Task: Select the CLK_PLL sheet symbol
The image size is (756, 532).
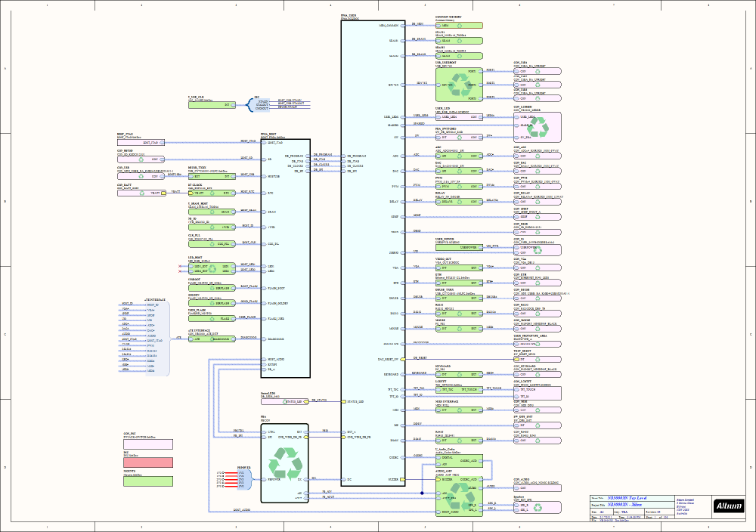Action: (212, 244)
